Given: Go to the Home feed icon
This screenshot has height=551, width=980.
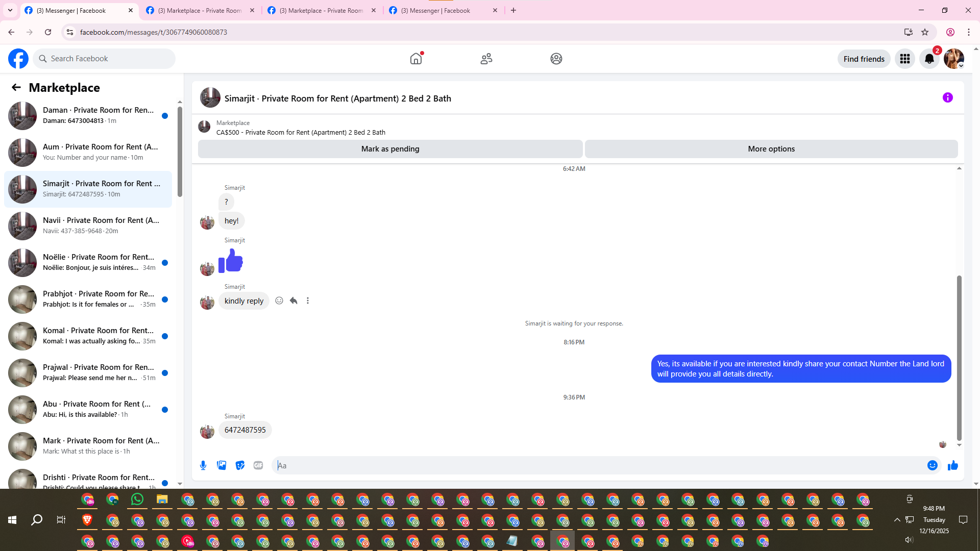Looking at the screenshot, I should pos(416,59).
